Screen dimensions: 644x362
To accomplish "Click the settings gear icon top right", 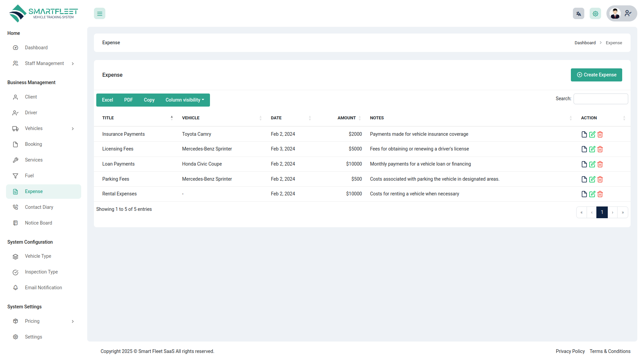I will click(595, 13).
